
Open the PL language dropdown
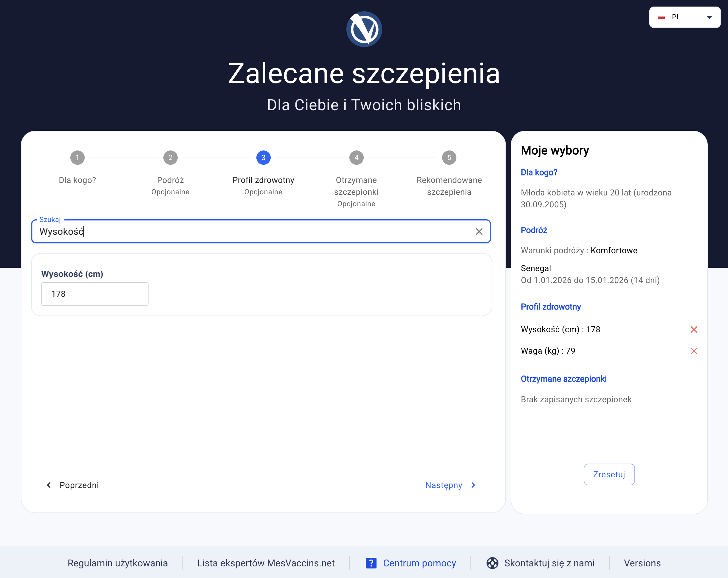[684, 17]
